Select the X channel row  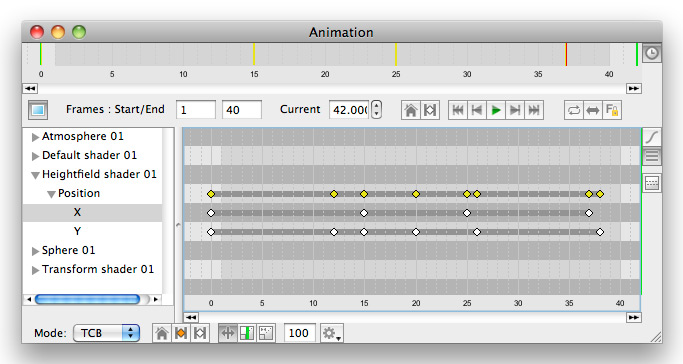(x=92, y=212)
